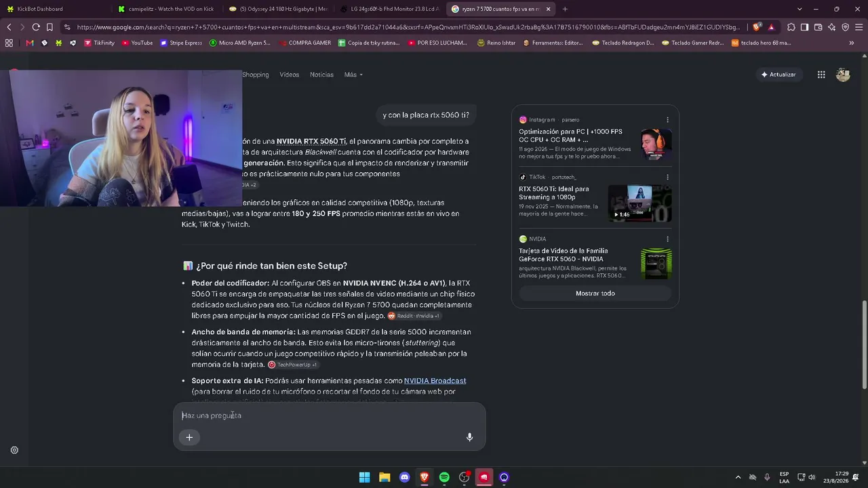
Task: Open options for the NVIDIA result
Action: 667,239
